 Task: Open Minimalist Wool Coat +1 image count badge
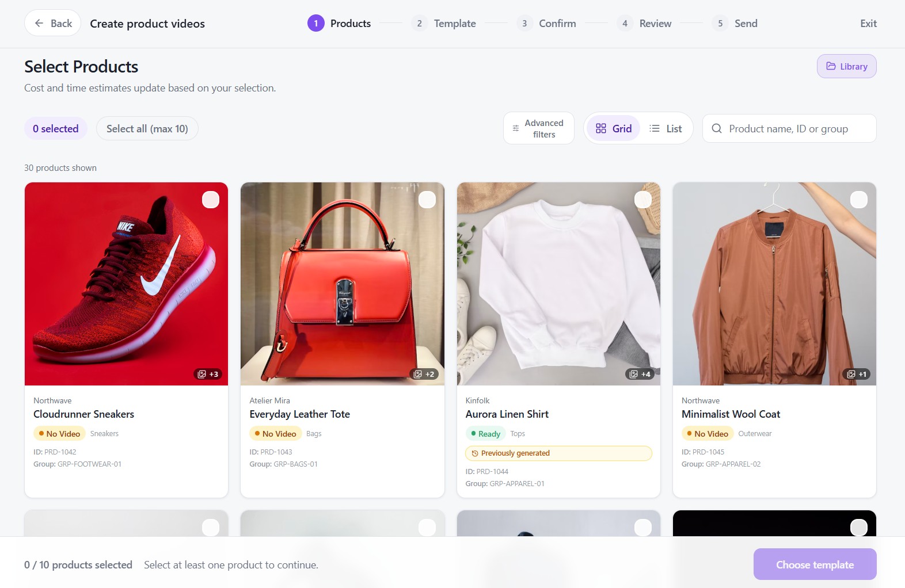(x=857, y=374)
